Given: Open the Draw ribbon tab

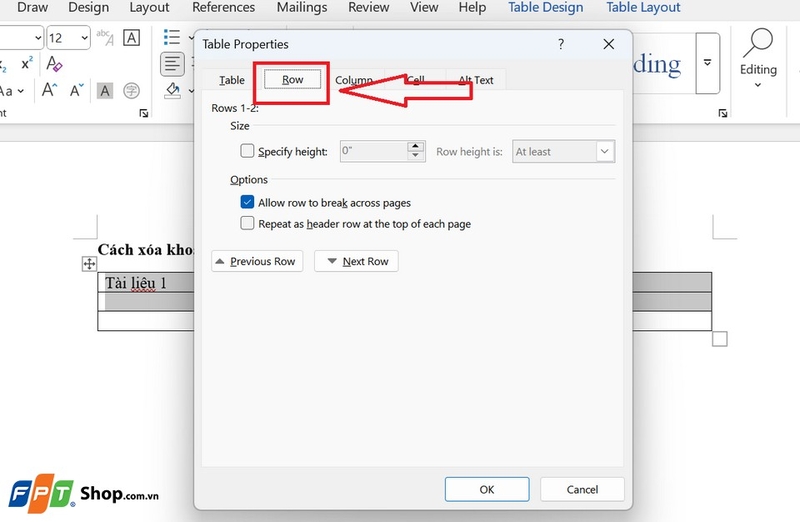Looking at the screenshot, I should [x=32, y=7].
